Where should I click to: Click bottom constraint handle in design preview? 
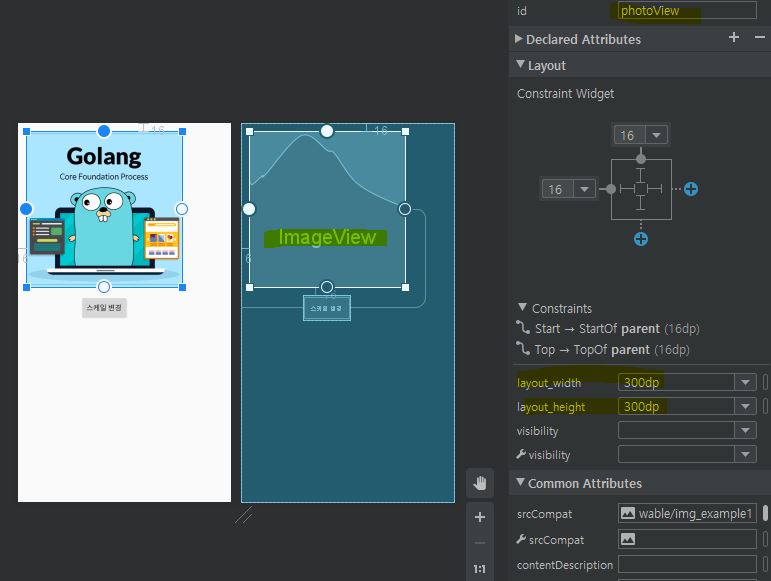pyautogui.click(x=104, y=287)
